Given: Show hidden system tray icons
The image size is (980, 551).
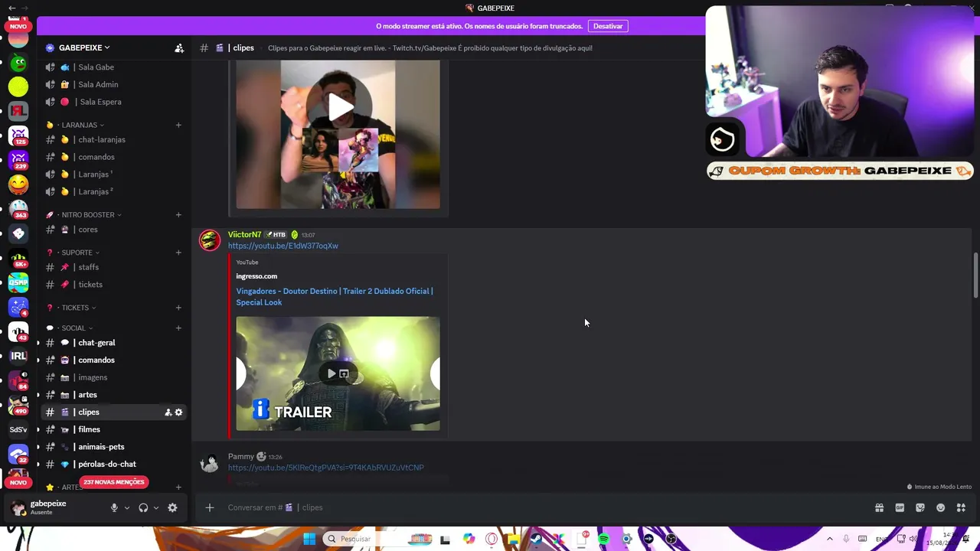Looking at the screenshot, I should (x=829, y=539).
